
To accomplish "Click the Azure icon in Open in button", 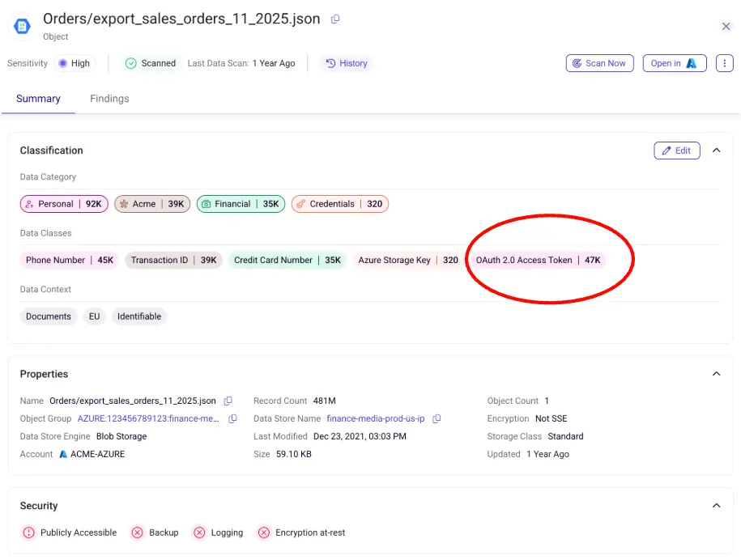I will point(692,63).
